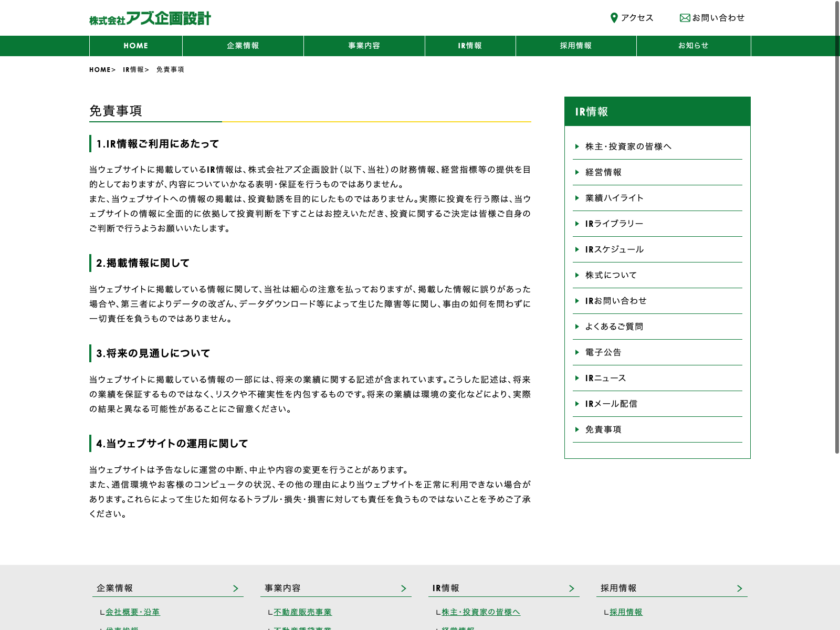The height and width of the screenshot is (630, 840).
Task: Click the vertical page scrollbar
Action: point(837,226)
